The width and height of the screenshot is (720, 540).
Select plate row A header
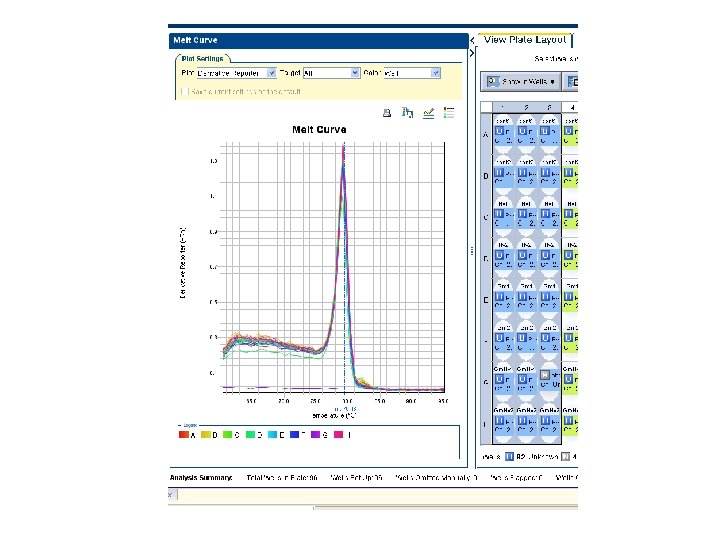click(486, 135)
